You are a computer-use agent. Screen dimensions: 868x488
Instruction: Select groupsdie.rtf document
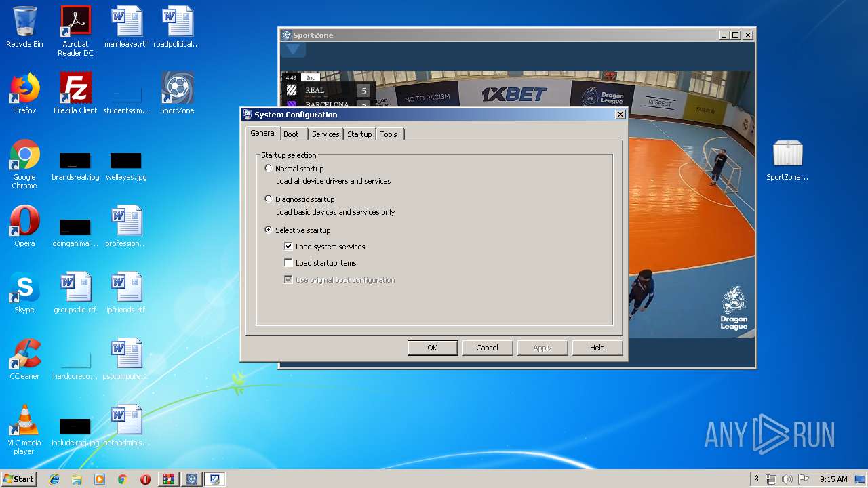pyautogui.click(x=75, y=293)
